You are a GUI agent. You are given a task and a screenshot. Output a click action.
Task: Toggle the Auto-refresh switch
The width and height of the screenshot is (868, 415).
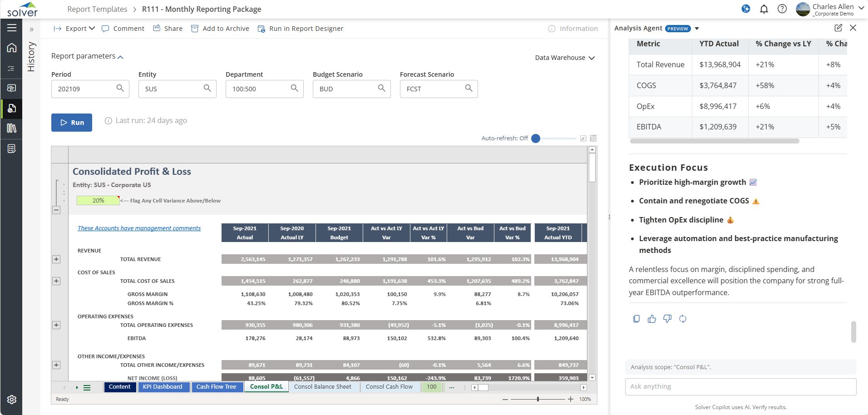(x=536, y=138)
